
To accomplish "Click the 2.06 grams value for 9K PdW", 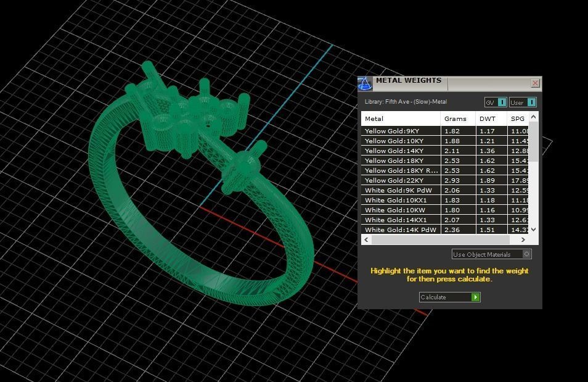I will coord(452,191).
